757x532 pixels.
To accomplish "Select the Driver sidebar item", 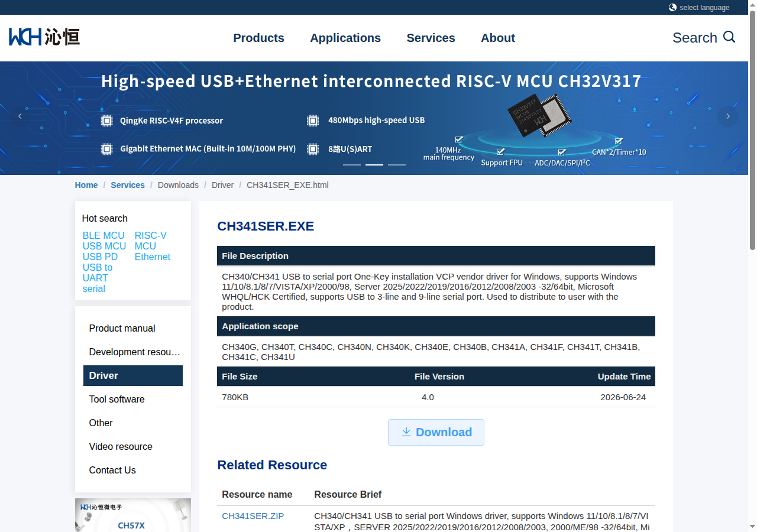I will [133, 376].
